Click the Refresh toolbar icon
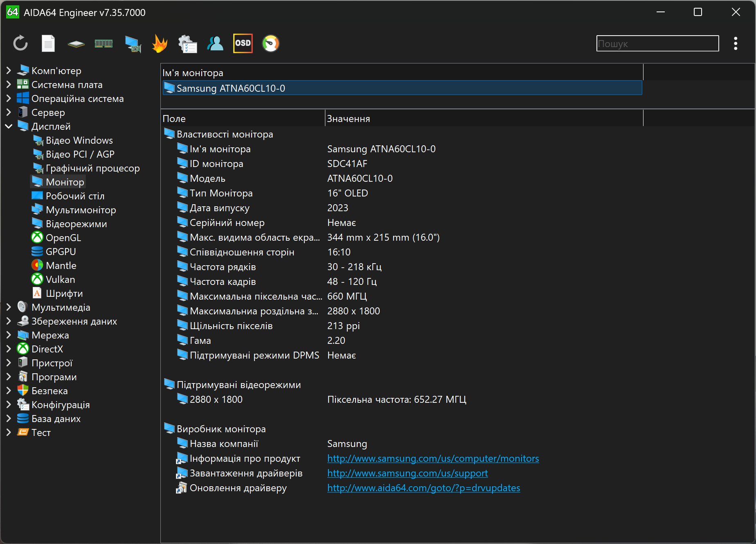This screenshot has height=544, width=756. [x=20, y=43]
